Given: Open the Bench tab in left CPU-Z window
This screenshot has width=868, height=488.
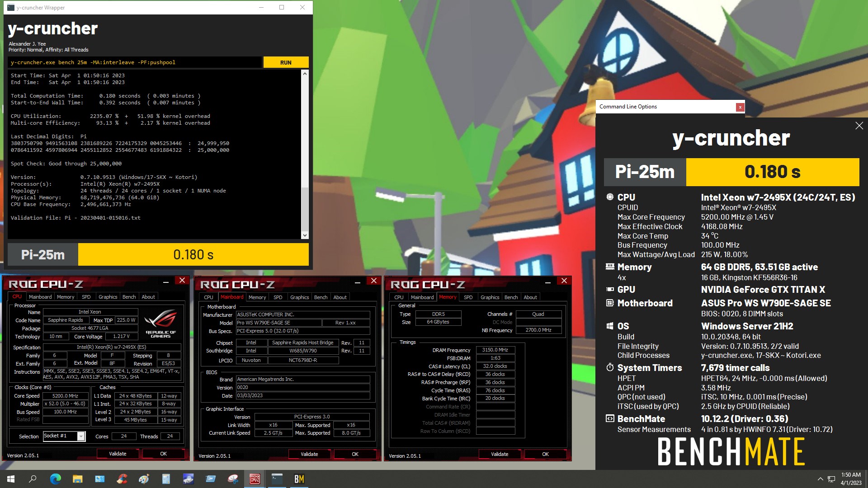Looking at the screenshot, I should click(129, 297).
